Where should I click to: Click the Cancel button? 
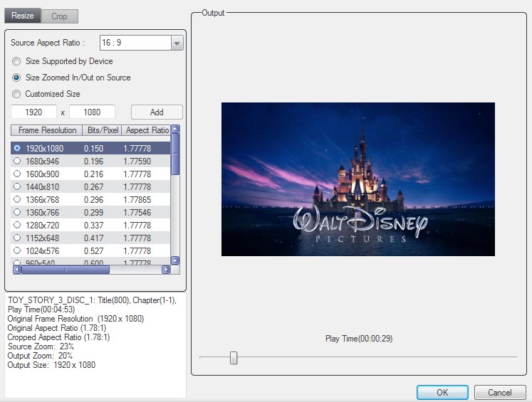click(499, 393)
